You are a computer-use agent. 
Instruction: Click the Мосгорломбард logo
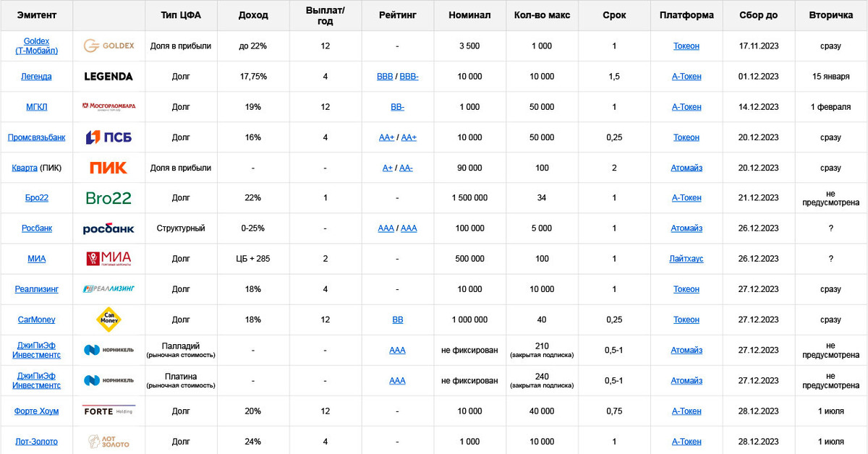pyautogui.click(x=109, y=106)
